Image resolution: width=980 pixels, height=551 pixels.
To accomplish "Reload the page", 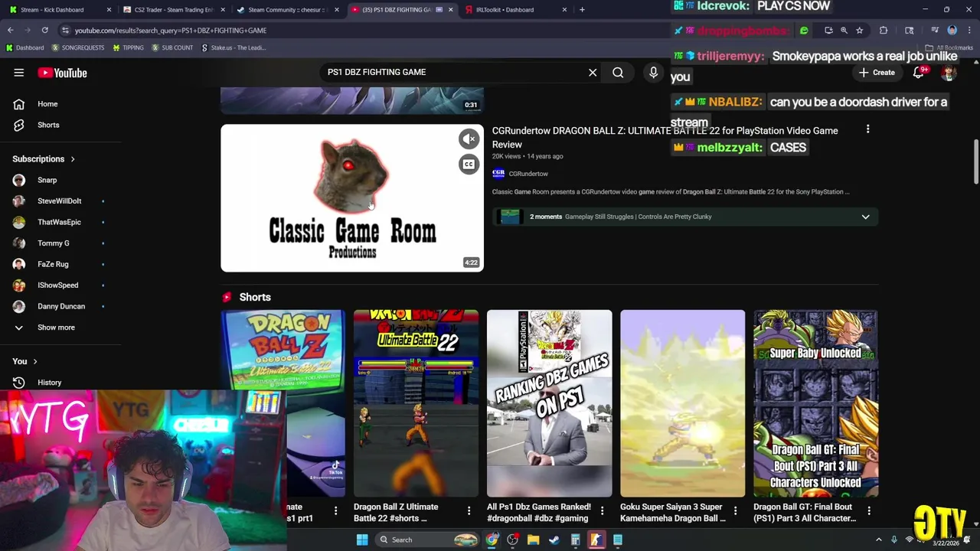I will (45, 30).
